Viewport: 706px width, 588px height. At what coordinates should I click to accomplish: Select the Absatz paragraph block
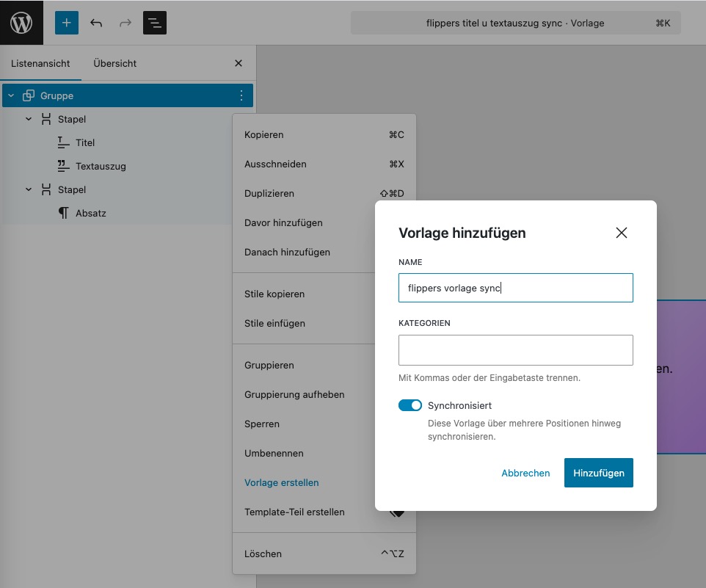coord(91,213)
